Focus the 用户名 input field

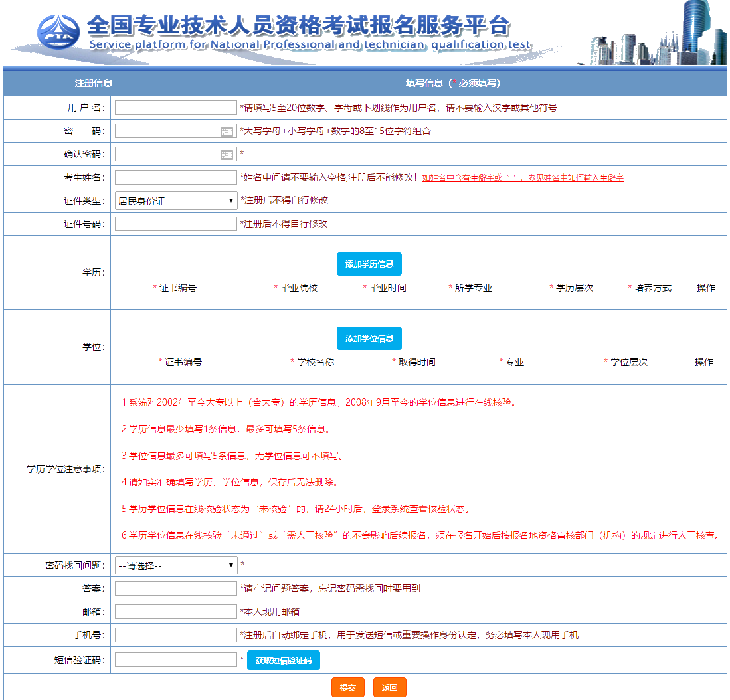click(x=175, y=108)
